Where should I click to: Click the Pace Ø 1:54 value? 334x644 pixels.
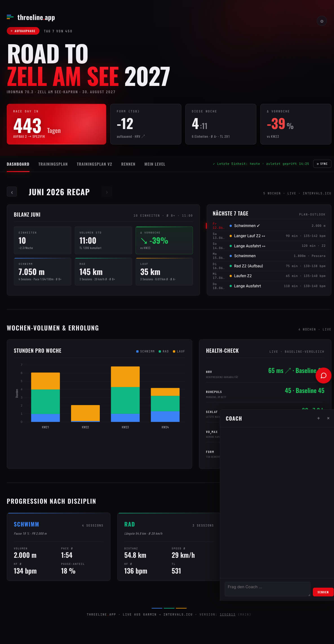[67, 555]
